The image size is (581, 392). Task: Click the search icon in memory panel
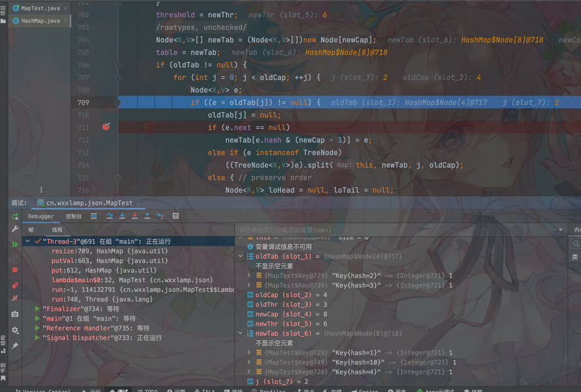(575, 244)
